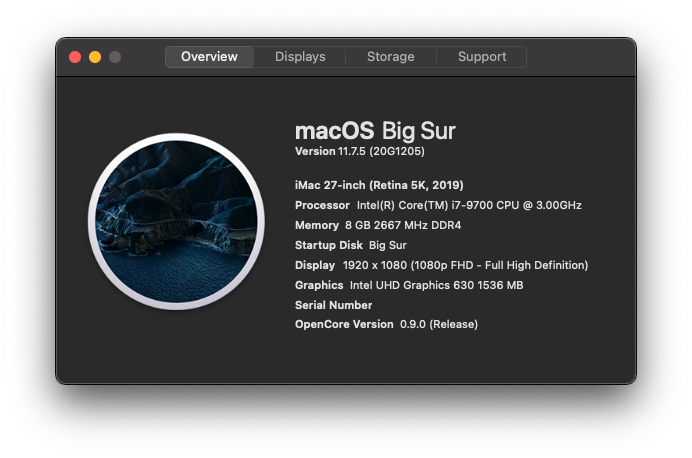Click the 0.9.0 (Release) value
Image resolution: width=692 pixels, height=458 pixels.
(x=439, y=324)
